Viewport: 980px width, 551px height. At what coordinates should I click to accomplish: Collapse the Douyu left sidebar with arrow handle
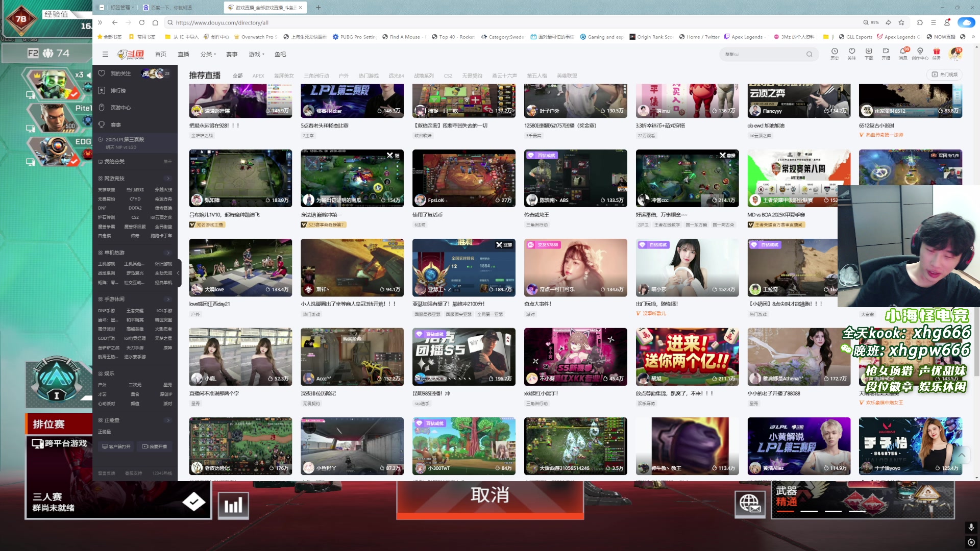coord(178,273)
